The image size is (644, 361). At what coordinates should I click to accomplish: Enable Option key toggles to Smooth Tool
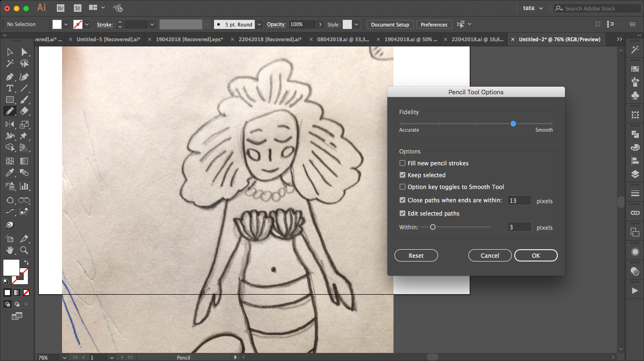(402, 187)
